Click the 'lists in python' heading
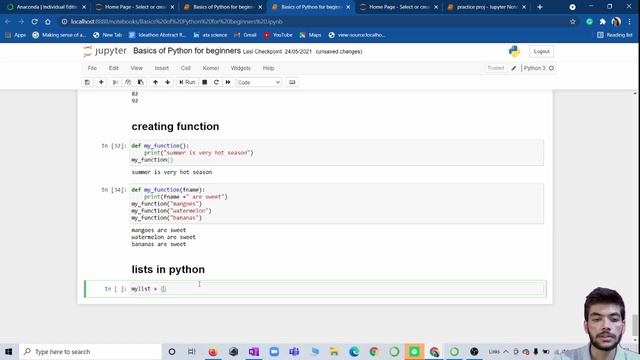Viewport: 640px width, 360px height. (168, 269)
